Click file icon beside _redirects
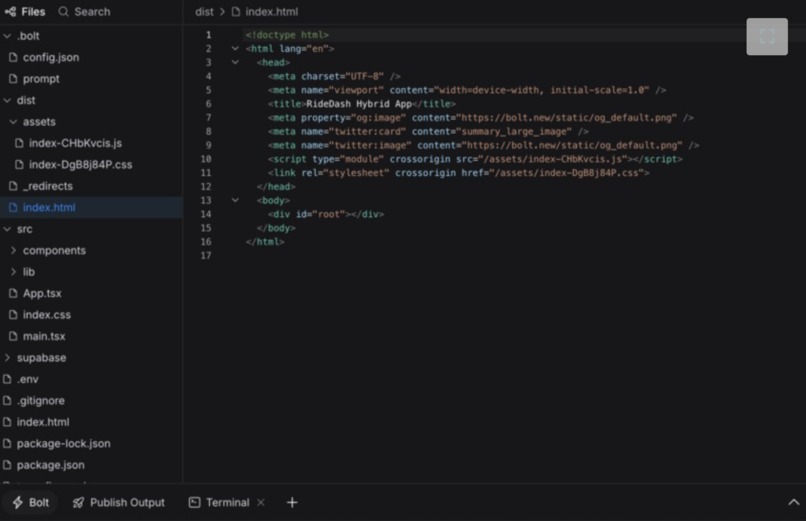 point(13,186)
